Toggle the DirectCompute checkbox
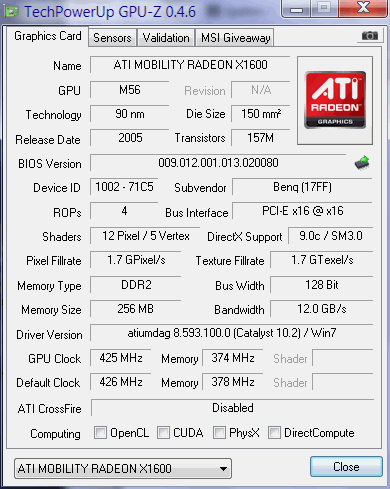This screenshot has height=489, width=390. click(274, 433)
